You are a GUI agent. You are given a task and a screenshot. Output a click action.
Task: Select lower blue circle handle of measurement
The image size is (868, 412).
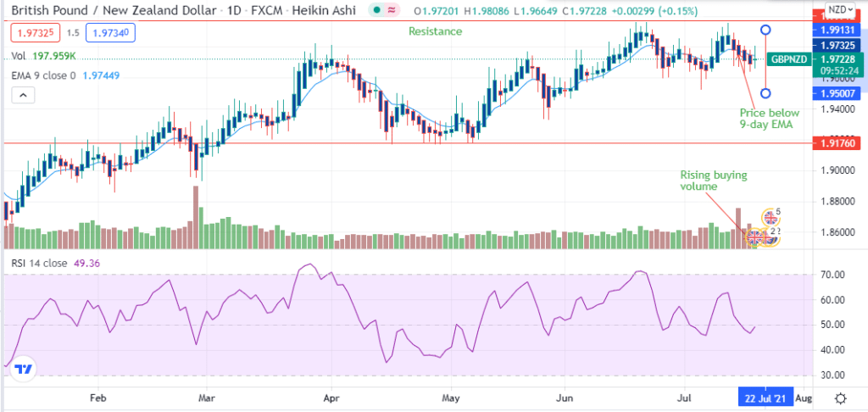click(x=765, y=93)
